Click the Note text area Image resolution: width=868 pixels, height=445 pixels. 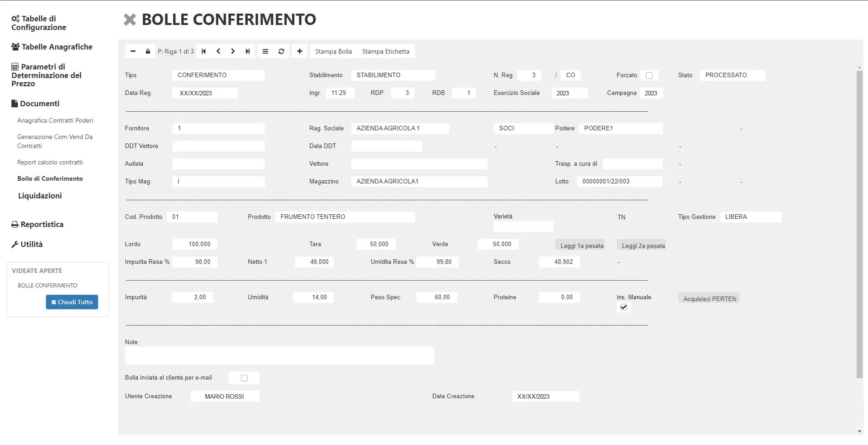coord(279,356)
